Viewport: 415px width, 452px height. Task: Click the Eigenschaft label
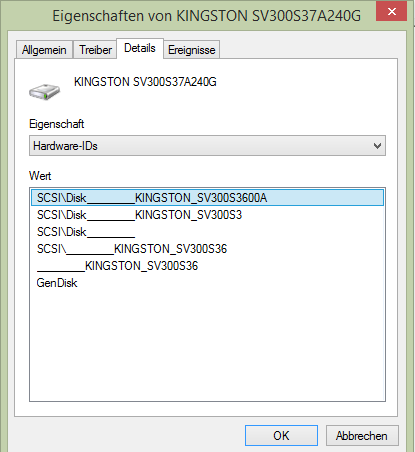(57, 124)
